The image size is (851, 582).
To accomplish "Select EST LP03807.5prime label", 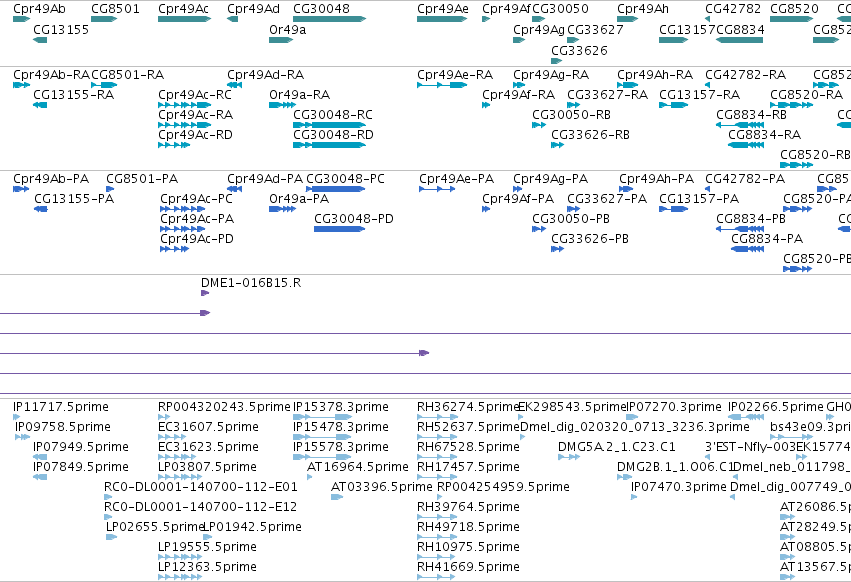I will point(207,467).
